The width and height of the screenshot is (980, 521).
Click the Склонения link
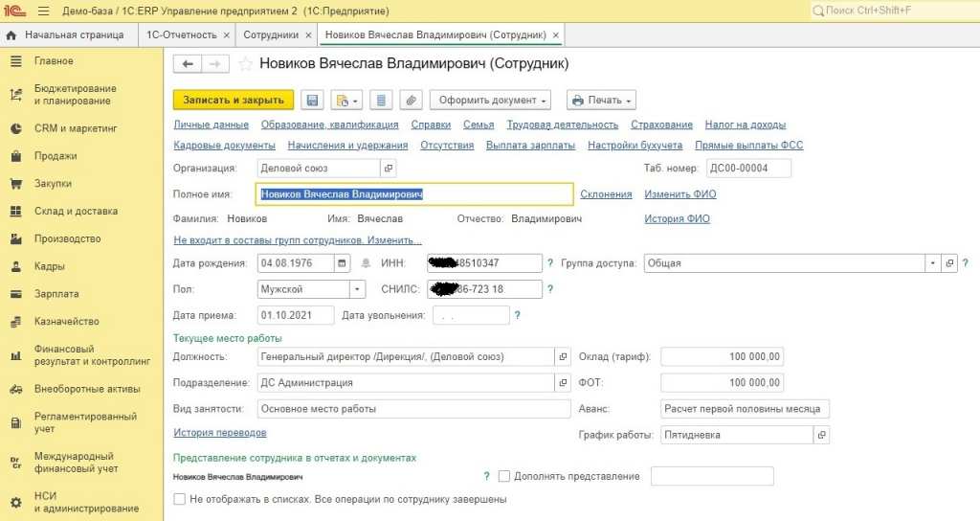pos(606,193)
